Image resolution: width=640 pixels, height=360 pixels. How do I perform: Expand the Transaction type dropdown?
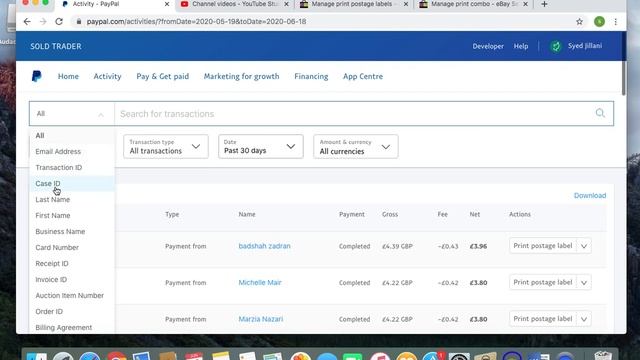coord(166,147)
